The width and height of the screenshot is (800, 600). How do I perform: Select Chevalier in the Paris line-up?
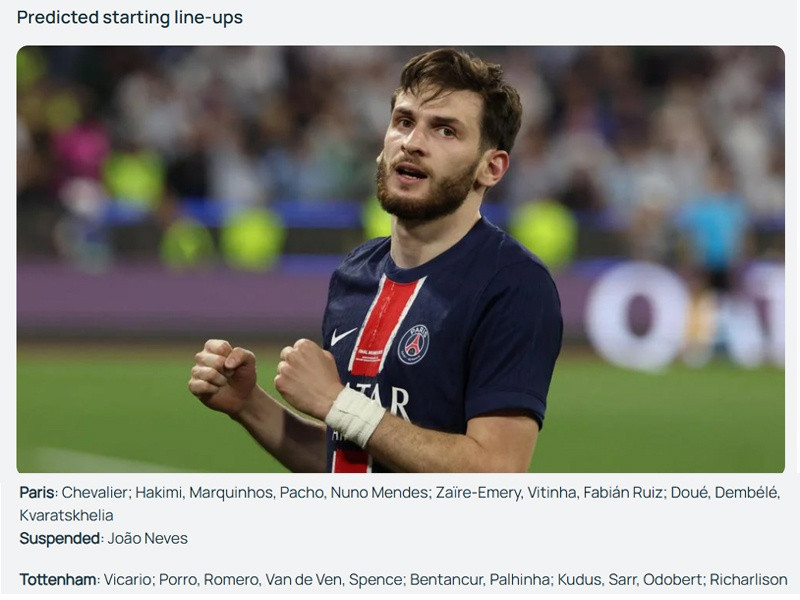click(95, 492)
